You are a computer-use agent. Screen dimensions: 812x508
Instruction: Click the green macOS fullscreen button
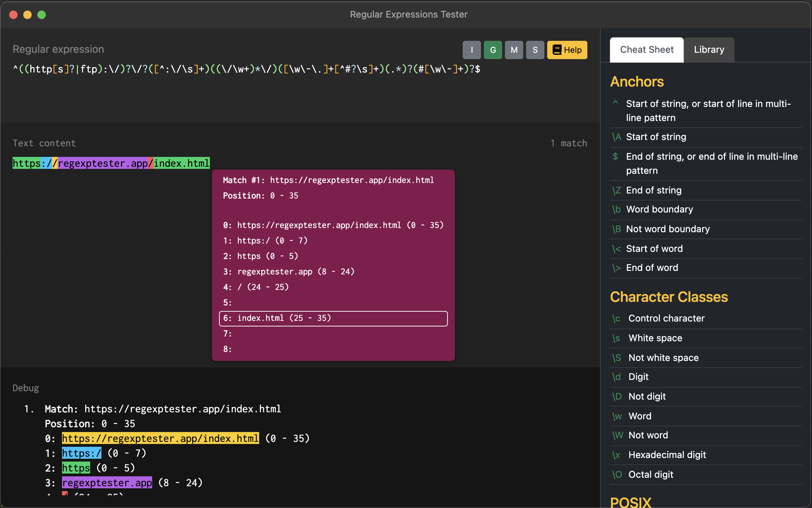coord(42,15)
